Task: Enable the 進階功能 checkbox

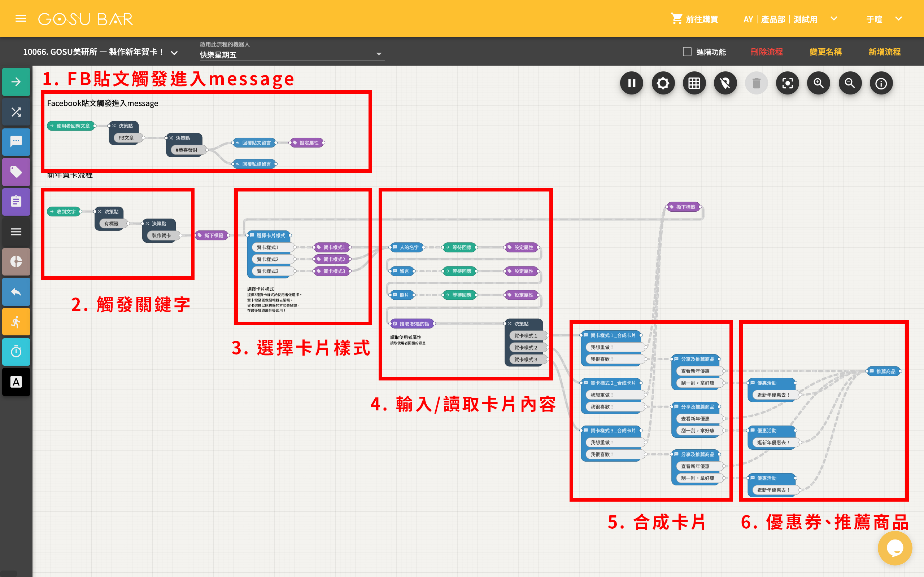Action: [687, 52]
